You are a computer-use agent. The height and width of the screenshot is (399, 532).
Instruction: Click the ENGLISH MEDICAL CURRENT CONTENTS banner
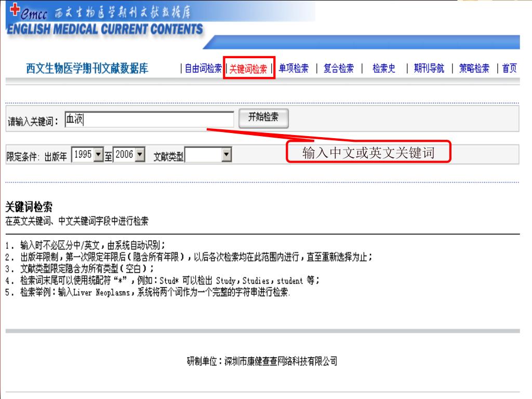(105, 30)
